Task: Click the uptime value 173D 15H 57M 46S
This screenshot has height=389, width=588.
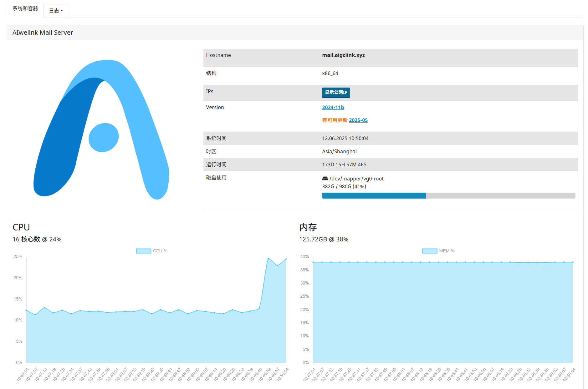Action: (x=344, y=164)
